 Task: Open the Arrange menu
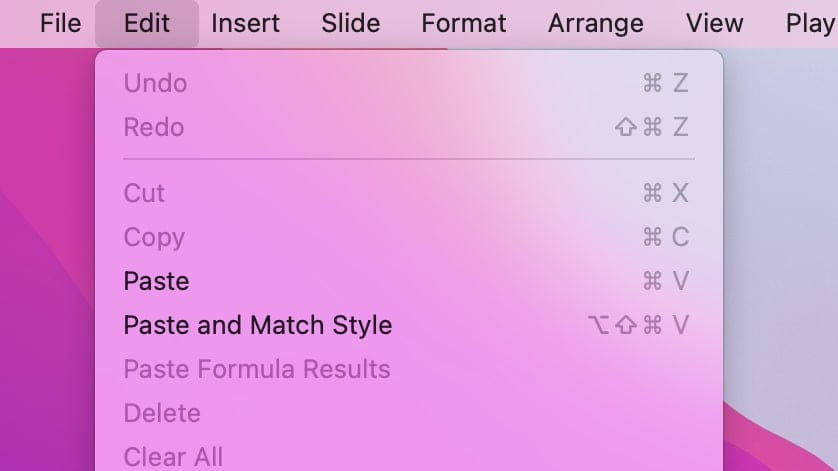coord(595,24)
